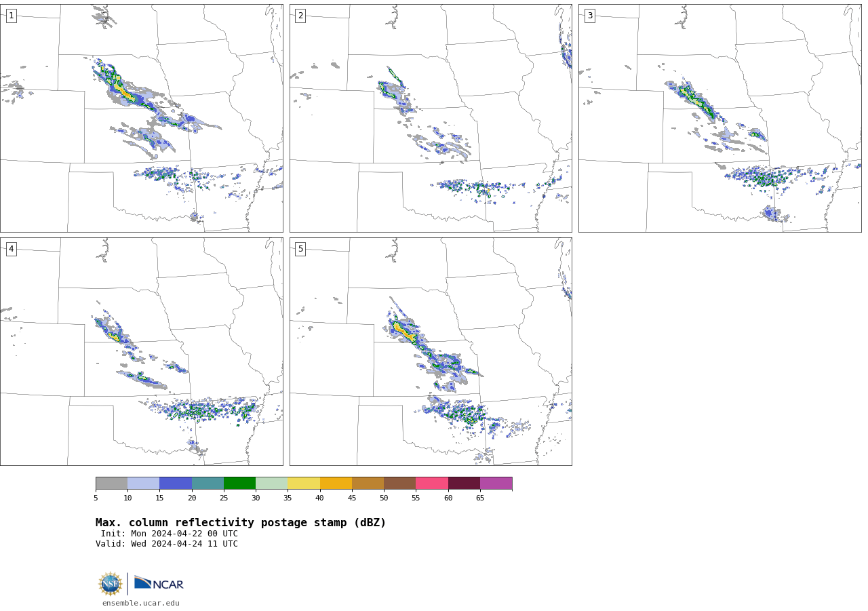Viewport: 868px width, 611px height.
Task: Click the purple 65+ dBZ swatch
Action: (x=496, y=484)
